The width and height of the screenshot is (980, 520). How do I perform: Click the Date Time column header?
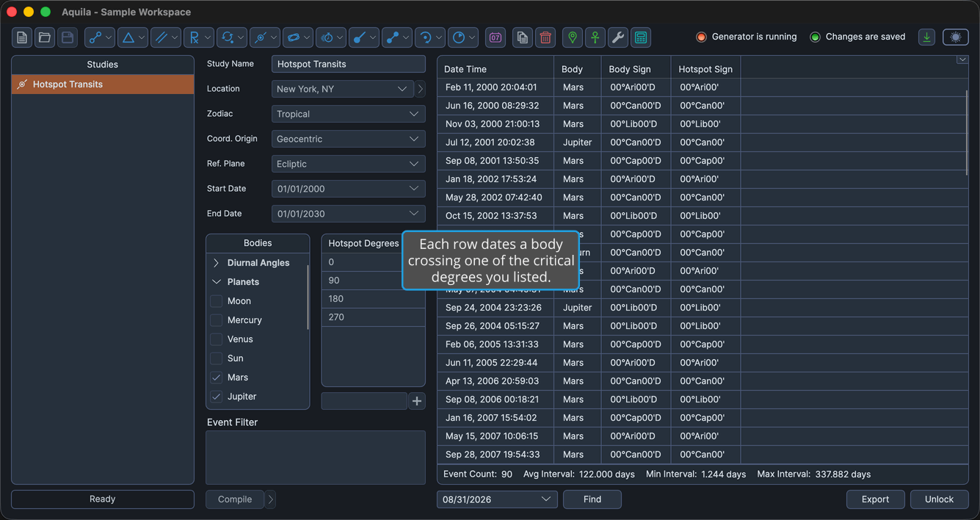(496, 69)
